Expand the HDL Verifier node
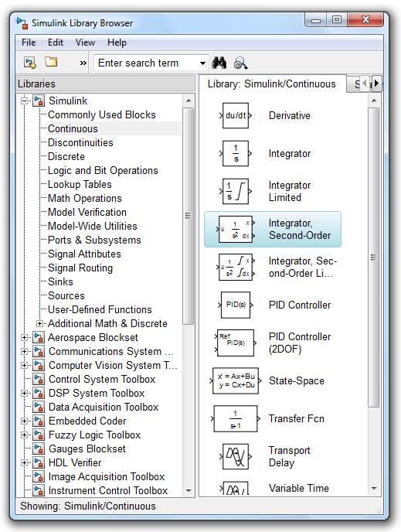This screenshot has width=401, height=532. [x=24, y=462]
